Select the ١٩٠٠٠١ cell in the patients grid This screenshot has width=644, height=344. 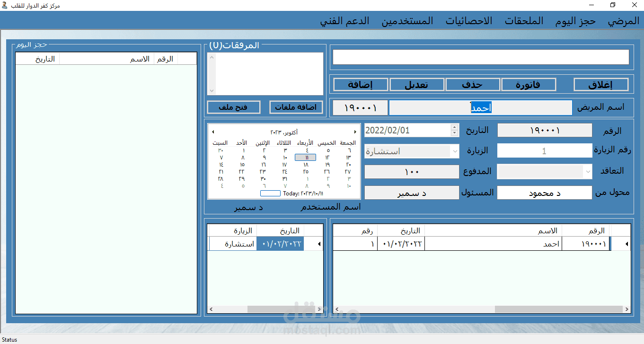click(x=586, y=244)
